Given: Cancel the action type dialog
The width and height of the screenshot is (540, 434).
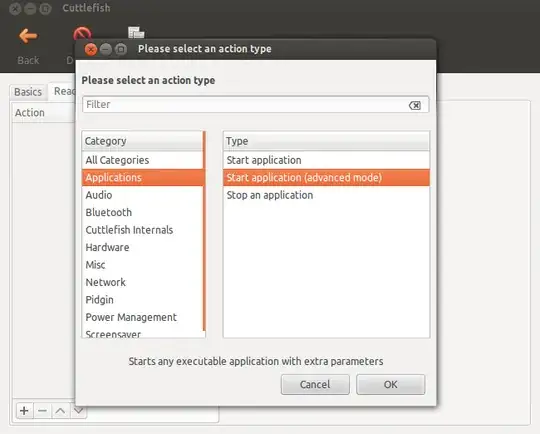Looking at the screenshot, I should click(x=315, y=384).
